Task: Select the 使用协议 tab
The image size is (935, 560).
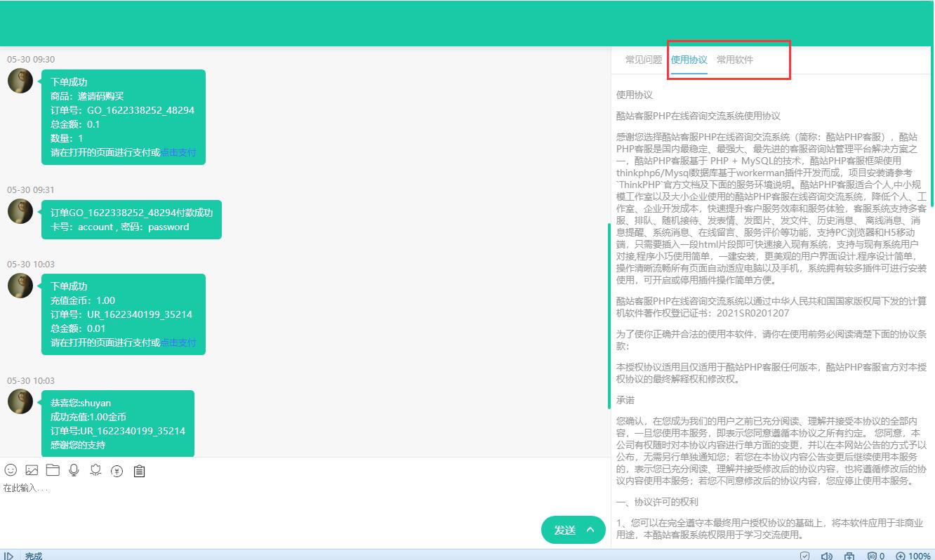Action: coord(689,60)
